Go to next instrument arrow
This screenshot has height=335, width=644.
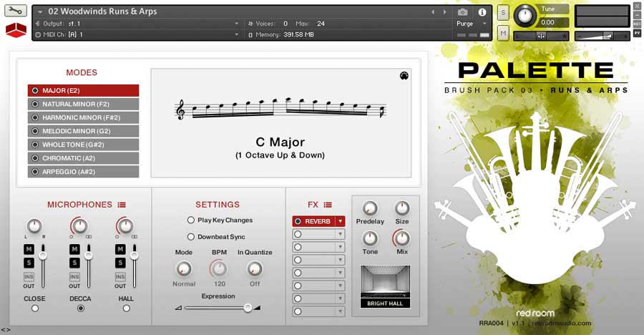coord(445,12)
